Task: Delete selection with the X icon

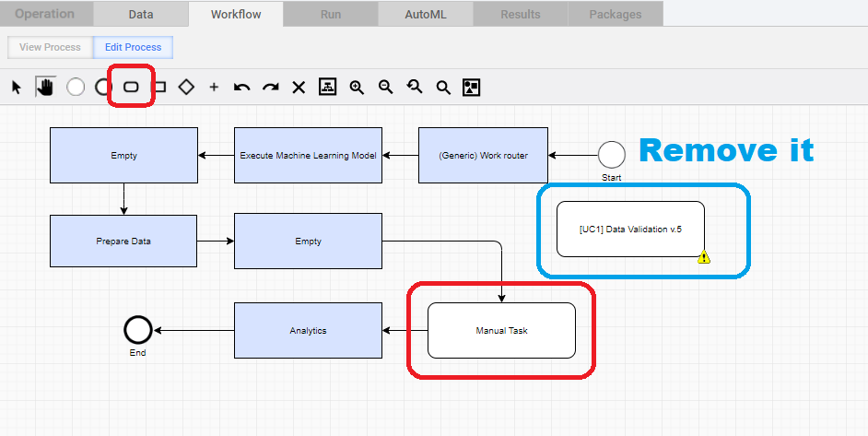Action: point(299,87)
